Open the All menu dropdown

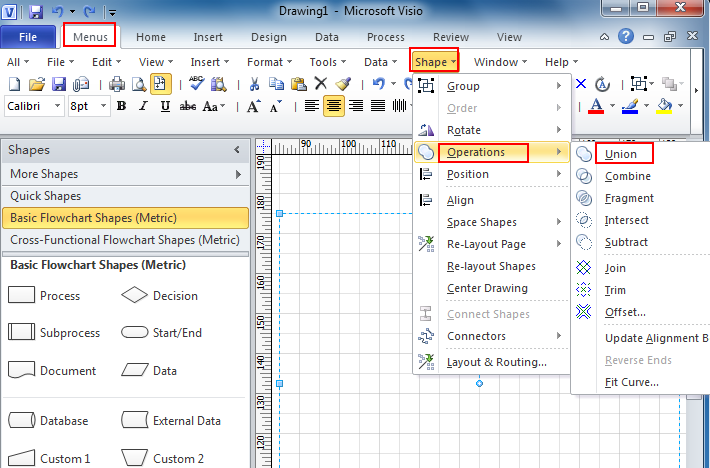pyautogui.click(x=18, y=62)
